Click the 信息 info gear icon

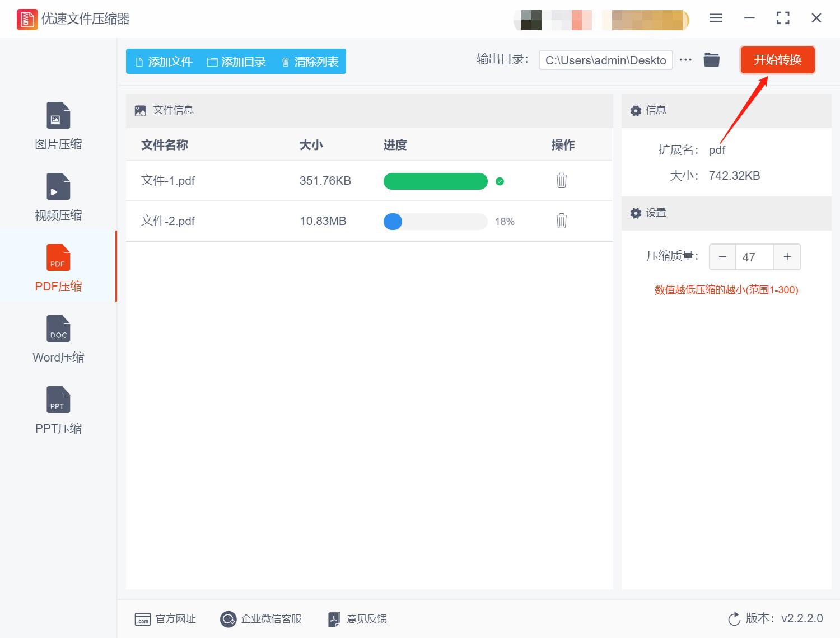coord(636,110)
